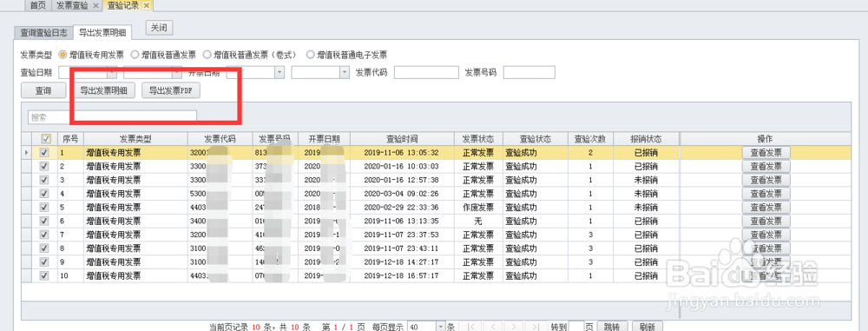Uncheck the checkbox for row 5

coord(45,207)
